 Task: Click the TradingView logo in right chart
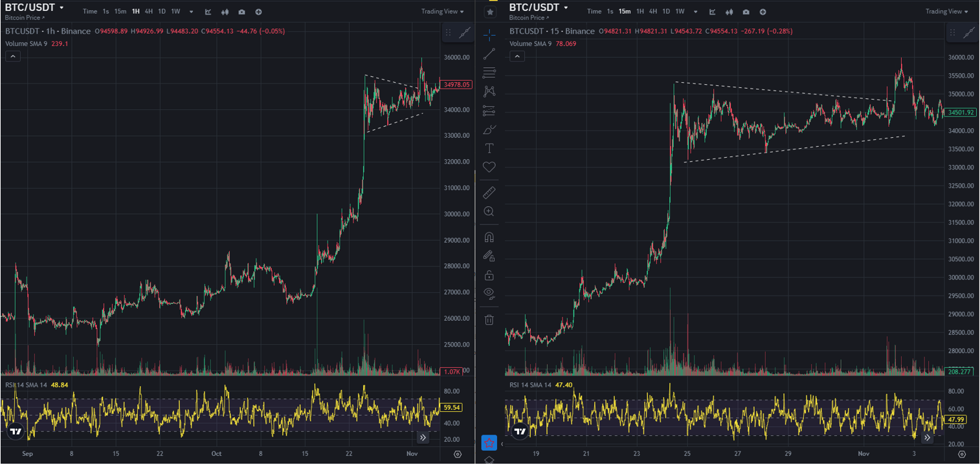pyautogui.click(x=520, y=431)
